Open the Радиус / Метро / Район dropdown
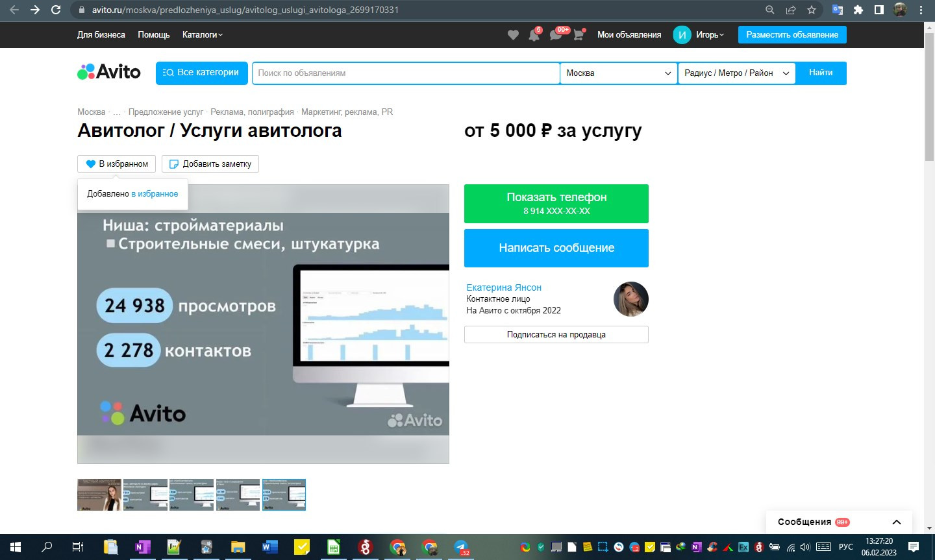The height and width of the screenshot is (560, 935). (737, 73)
